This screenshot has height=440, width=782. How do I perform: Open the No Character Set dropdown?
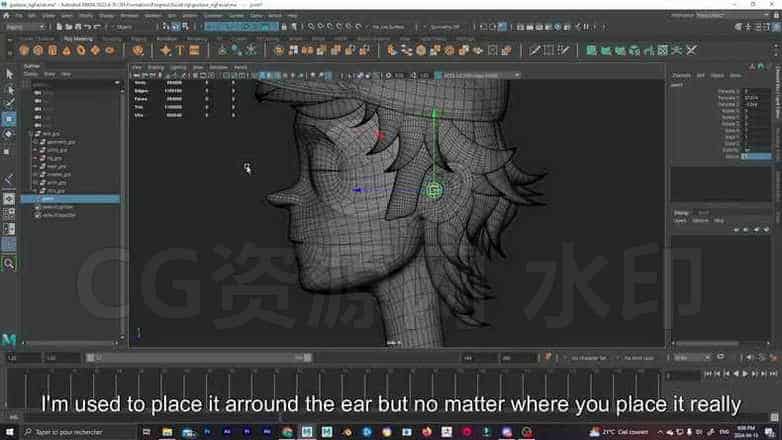588,358
